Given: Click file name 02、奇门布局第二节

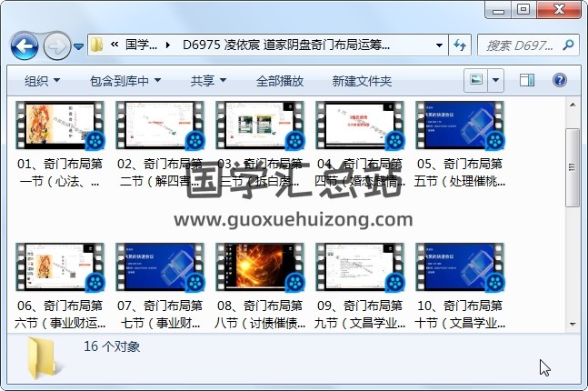Looking at the screenshot, I should [x=160, y=173].
